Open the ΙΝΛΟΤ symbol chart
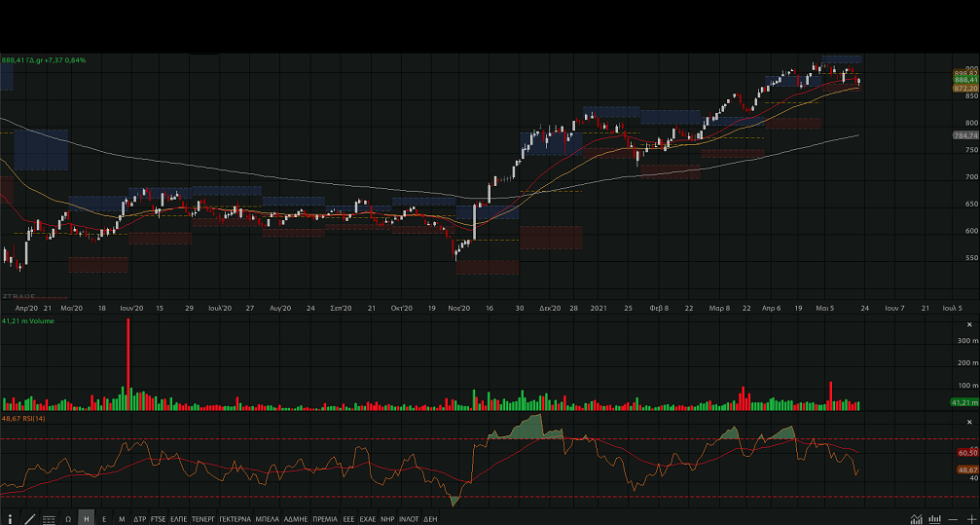 (409, 519)
